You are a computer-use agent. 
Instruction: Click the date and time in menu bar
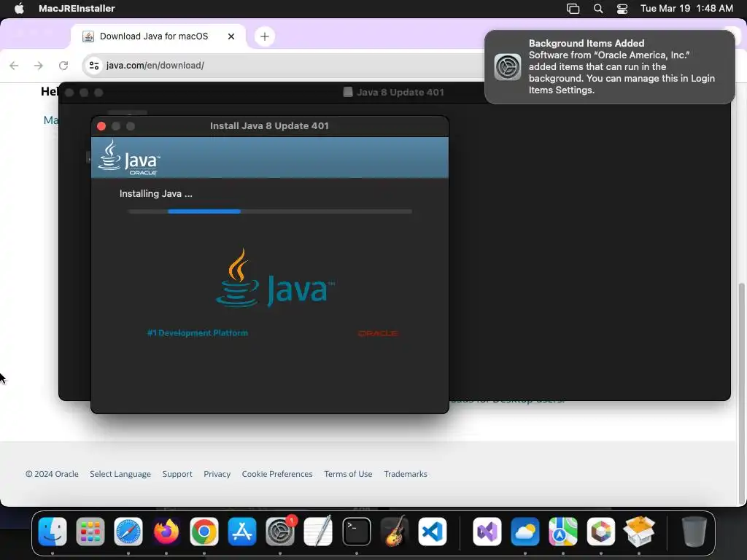pyautogui.click(x=686, y=8)
